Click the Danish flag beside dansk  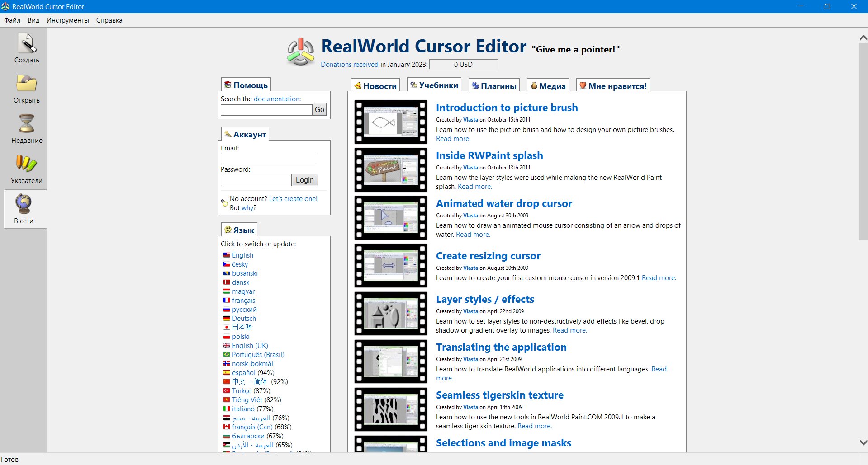click(227, 282)
